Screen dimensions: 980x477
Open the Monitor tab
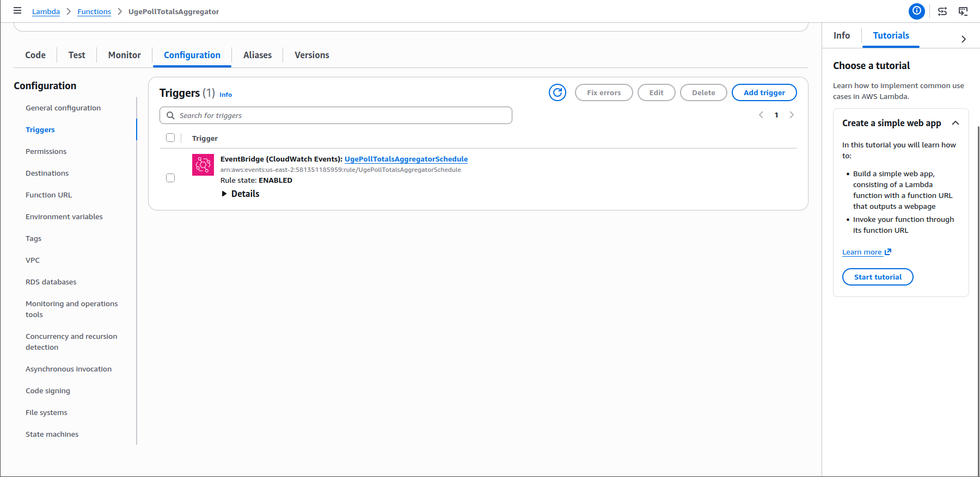(x=125, y=55)
